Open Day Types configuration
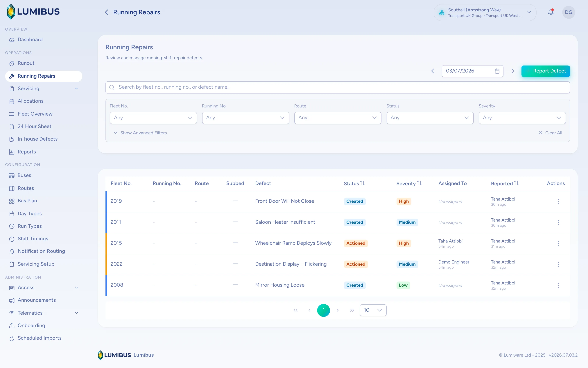588x368 pixels. point(44,213)
